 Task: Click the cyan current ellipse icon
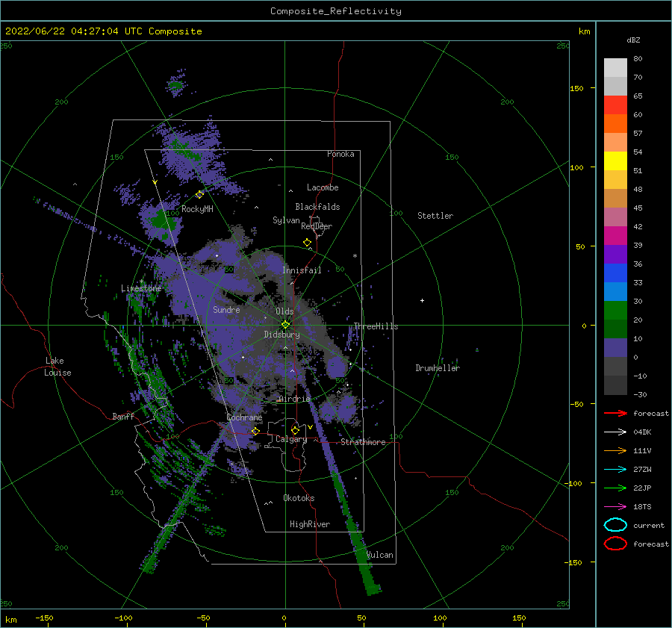[615, 525]
